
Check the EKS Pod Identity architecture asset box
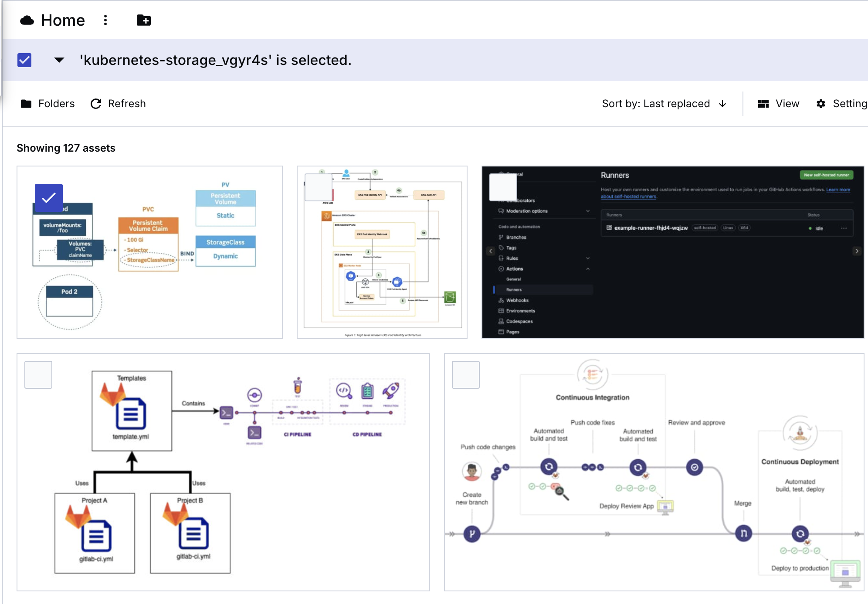coord(319,187)
